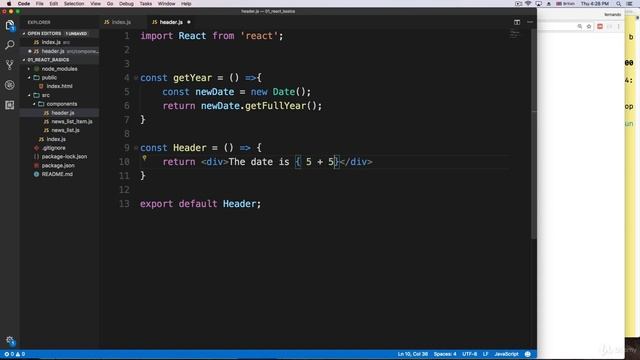Open the Window menu
Viewport: 640px width, 360px height.
pyautogui.click(x=167, y=4)
